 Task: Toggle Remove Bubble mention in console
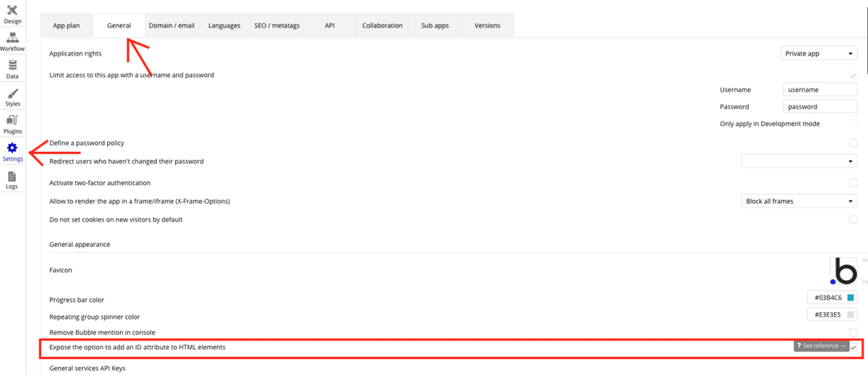click(854, 332)
